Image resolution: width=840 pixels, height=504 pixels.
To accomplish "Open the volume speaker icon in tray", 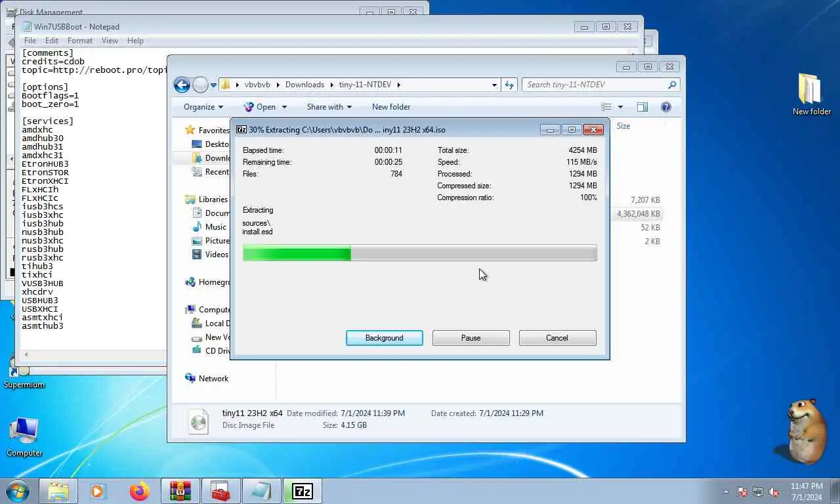I will (x=774, y=492).
